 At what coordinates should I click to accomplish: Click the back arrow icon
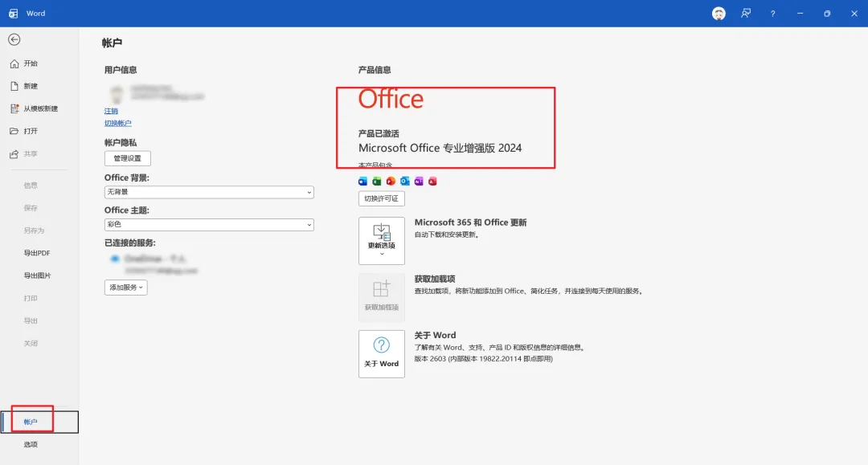tap(14, 39)
